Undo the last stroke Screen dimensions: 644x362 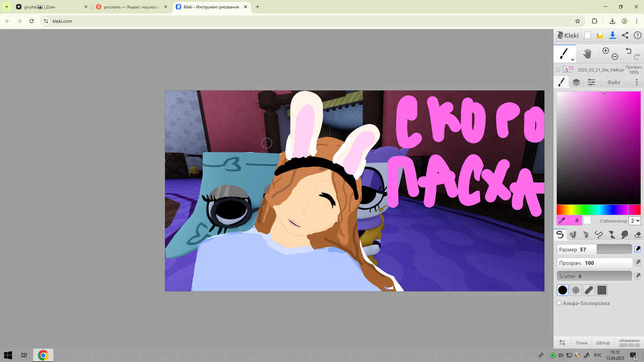tap(628, 50)
